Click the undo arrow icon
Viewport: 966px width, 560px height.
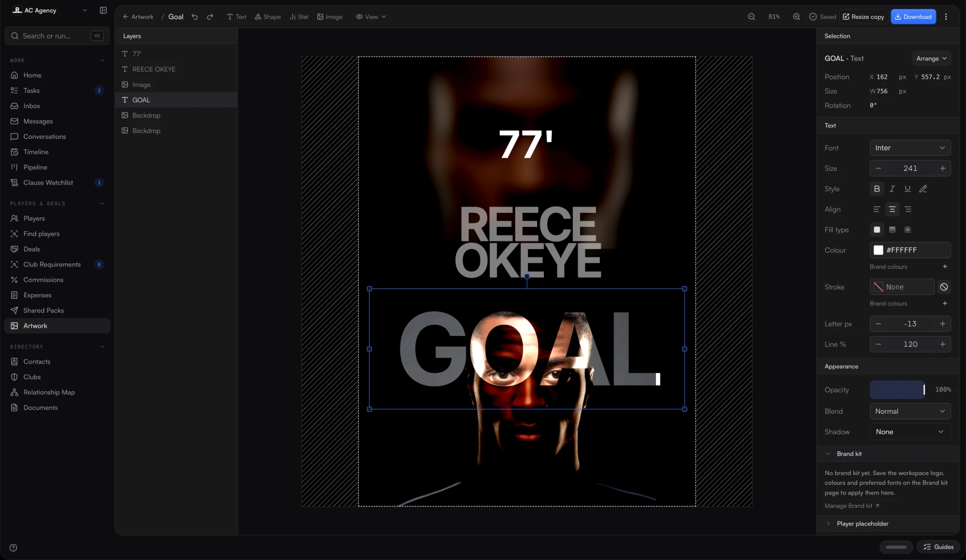(x=195, y=16)
